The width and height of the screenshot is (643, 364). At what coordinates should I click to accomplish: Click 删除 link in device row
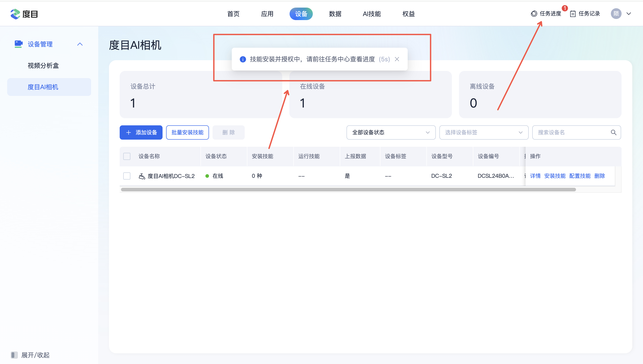pyautogui.click(x=599, y=176)
